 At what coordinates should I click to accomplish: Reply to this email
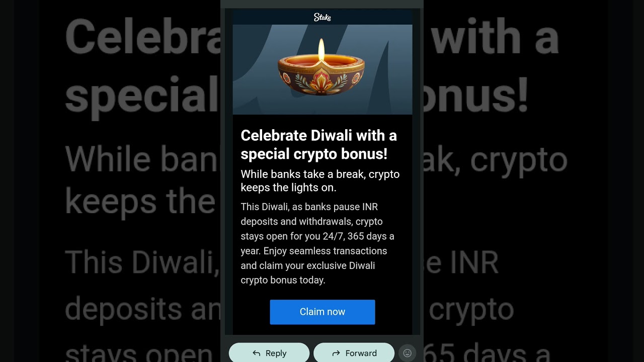269,353
